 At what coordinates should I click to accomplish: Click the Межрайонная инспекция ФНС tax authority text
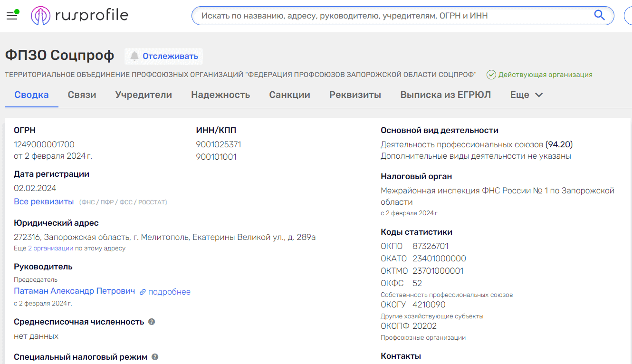(498, 196)
